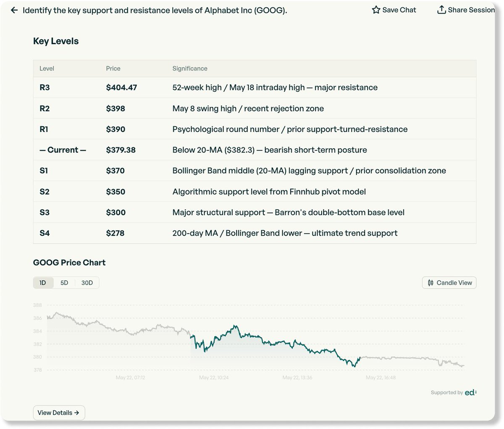This screenshot has width=504, height=429.
Task: Click the Save Chat star icon
Action: tap(376, 10)
